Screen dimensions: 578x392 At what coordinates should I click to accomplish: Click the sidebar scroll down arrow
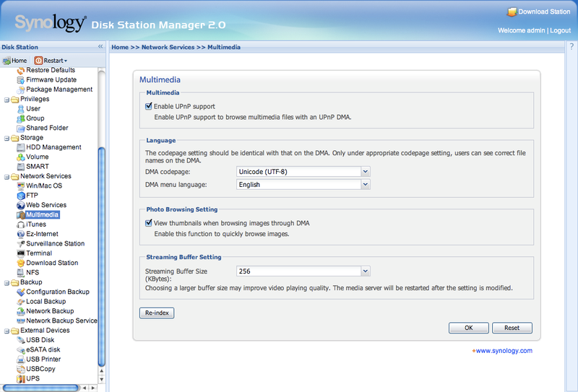coord(101,379)
